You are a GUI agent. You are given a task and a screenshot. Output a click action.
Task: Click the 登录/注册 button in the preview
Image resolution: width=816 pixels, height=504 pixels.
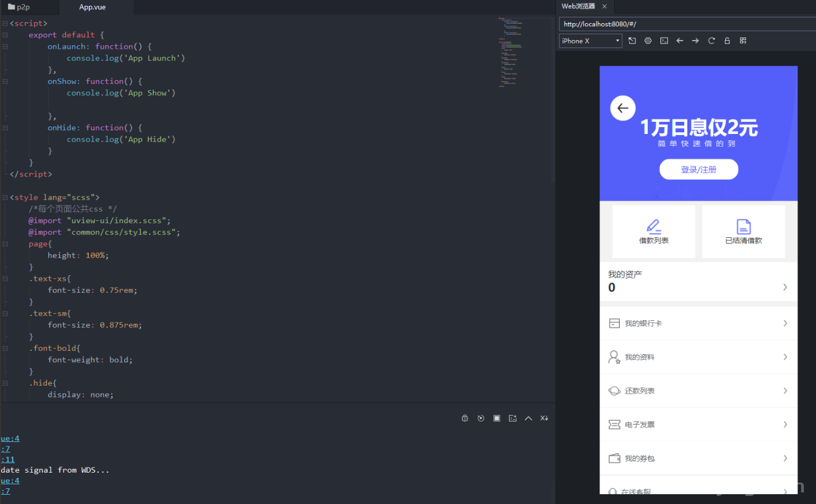click(698, 169)
